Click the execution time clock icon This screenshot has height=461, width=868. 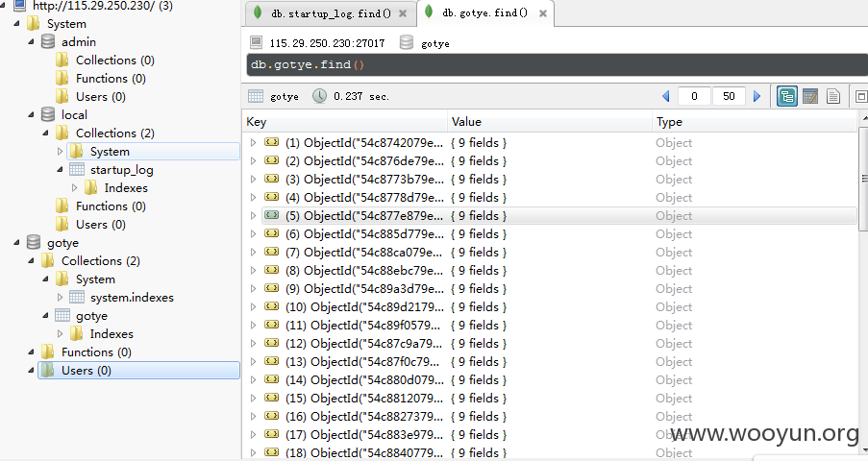point(319,96)
